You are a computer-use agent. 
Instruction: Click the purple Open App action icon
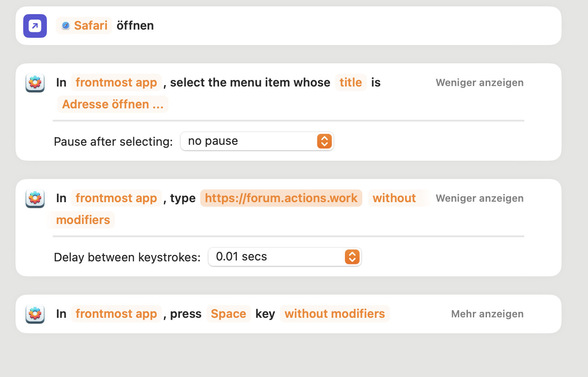[35, 26]
